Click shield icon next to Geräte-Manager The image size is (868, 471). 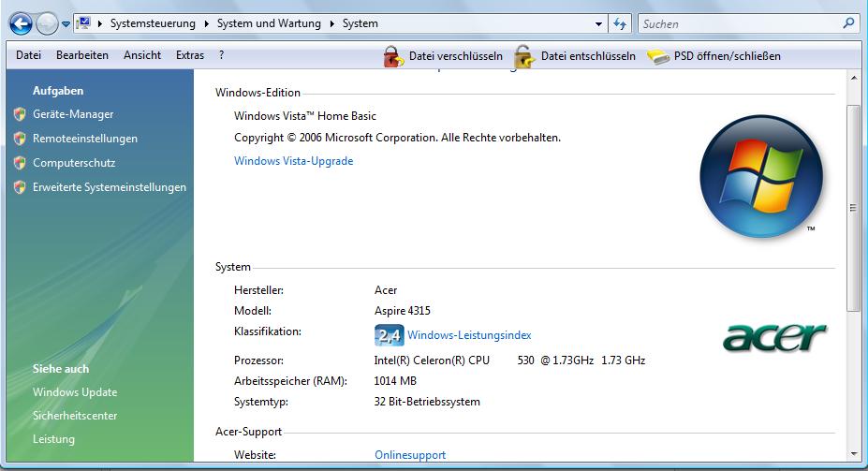click(20, 114)
